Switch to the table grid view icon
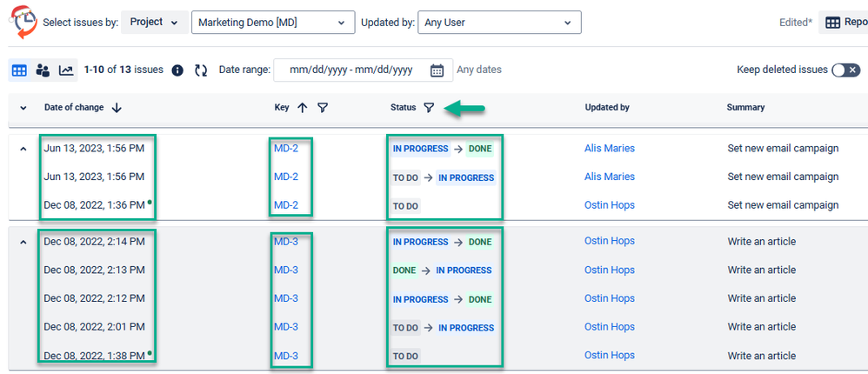The height and width of the screenshot is (374, 868). pos(19,70)
